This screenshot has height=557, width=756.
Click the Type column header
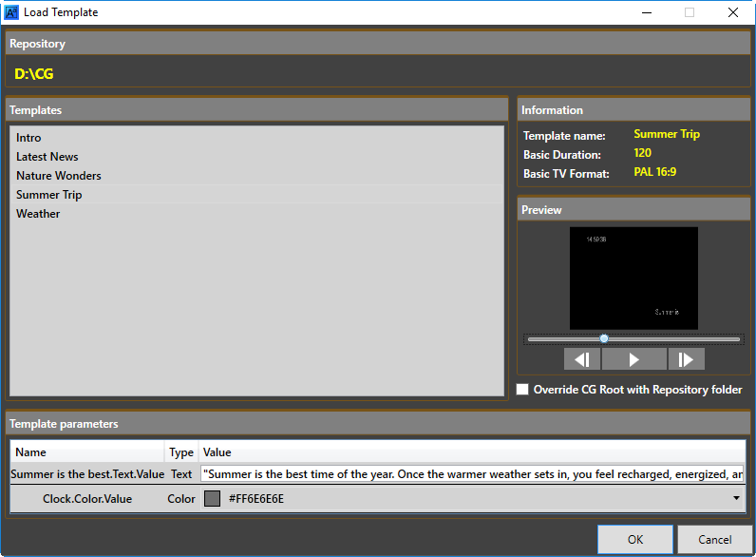pos(181,452)
